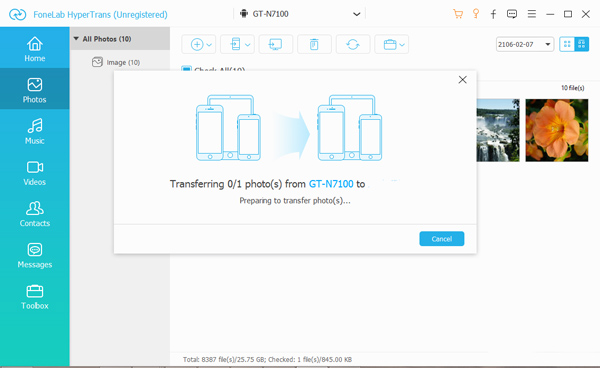The height and width of the screenshot is (368, 600).
Task: Open the hamburger menu icon
Action: (x=532, y=14)
